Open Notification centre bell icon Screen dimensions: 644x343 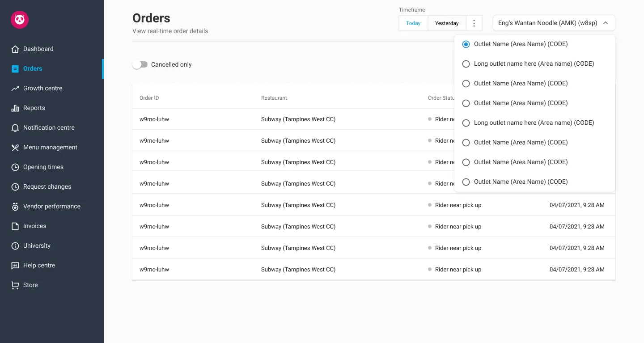(15, 128)
